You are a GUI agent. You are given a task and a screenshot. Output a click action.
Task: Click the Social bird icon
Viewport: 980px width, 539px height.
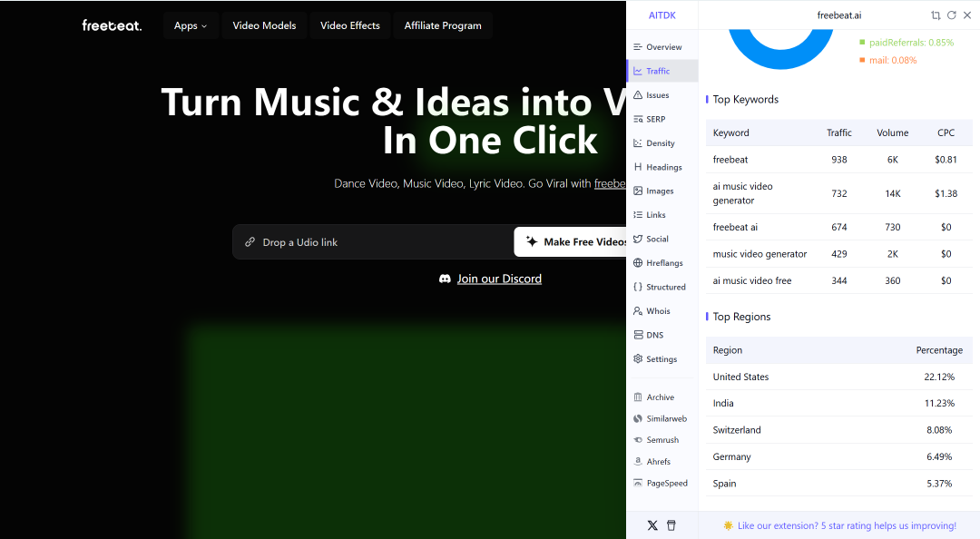coord(638,239)
